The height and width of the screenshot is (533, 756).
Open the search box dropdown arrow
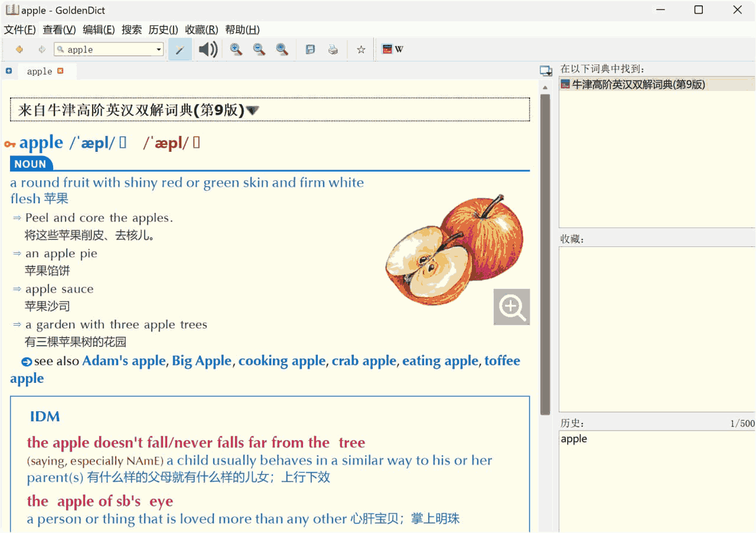[x=158, y=50]
